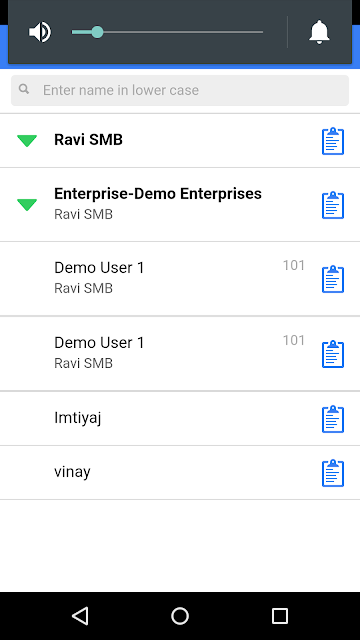Tap the notification bell icon

(x=319, y=32)
